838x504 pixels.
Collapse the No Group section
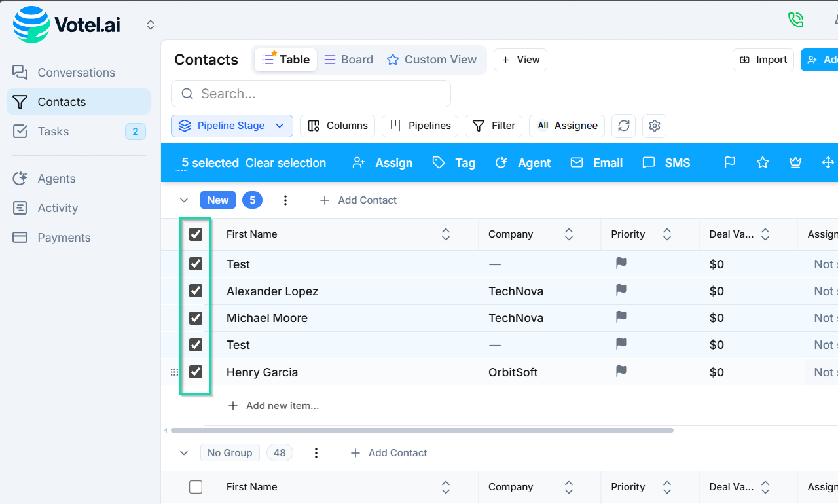(x=184, y=452)
